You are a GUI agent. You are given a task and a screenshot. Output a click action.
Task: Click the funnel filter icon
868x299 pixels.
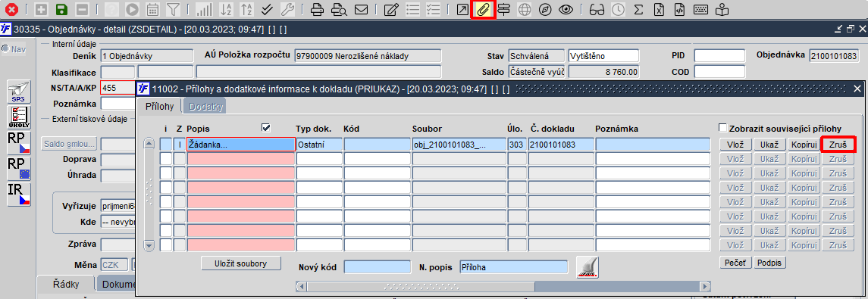tap(174, 9)
